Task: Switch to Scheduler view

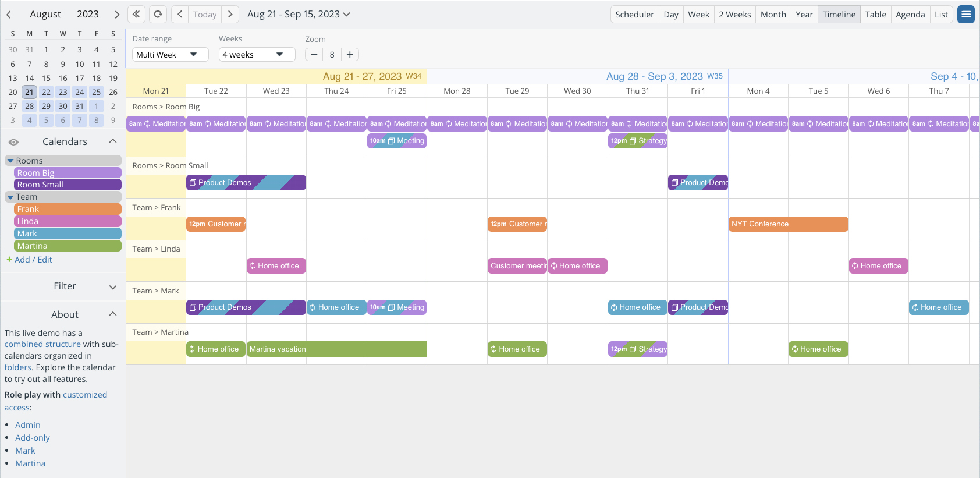Action: (634, 15)
